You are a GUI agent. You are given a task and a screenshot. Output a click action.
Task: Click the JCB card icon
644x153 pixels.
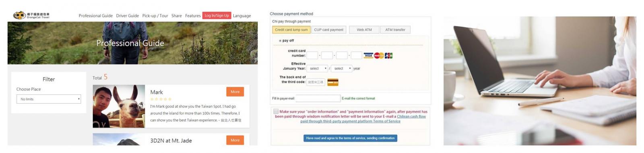(x=388, y=56)
